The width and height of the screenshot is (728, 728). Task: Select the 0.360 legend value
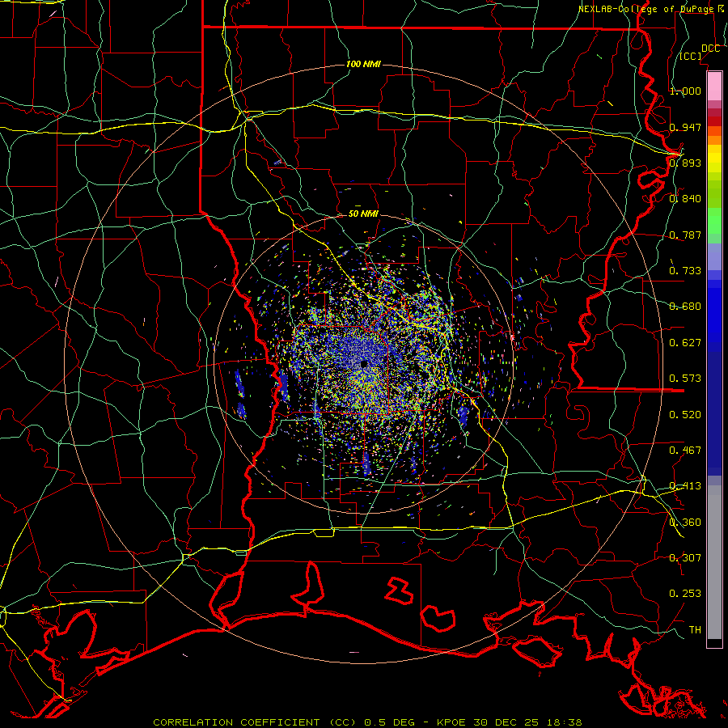pyautogui.click(x=685, y=522)
